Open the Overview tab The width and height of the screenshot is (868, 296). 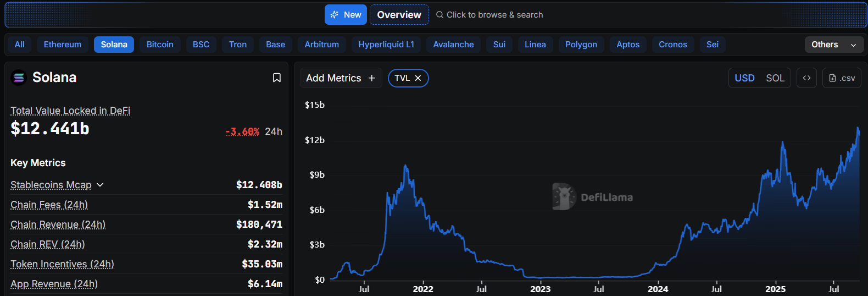coord(399,15)
